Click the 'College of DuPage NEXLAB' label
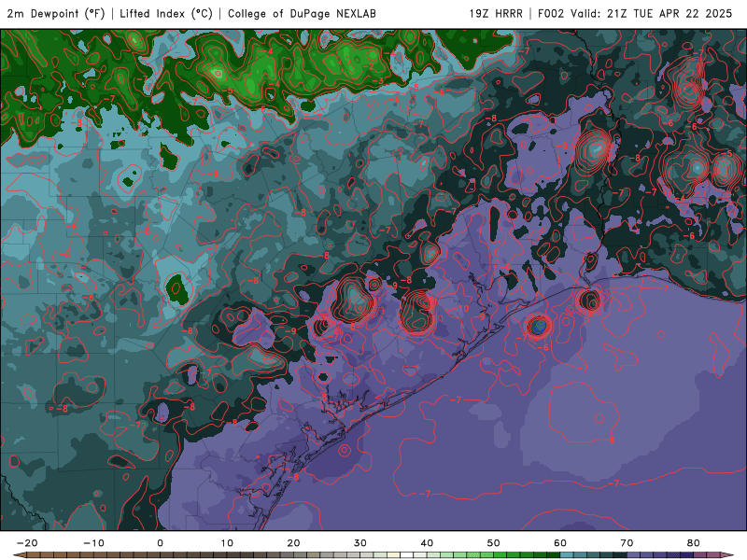 coord(302,13)
